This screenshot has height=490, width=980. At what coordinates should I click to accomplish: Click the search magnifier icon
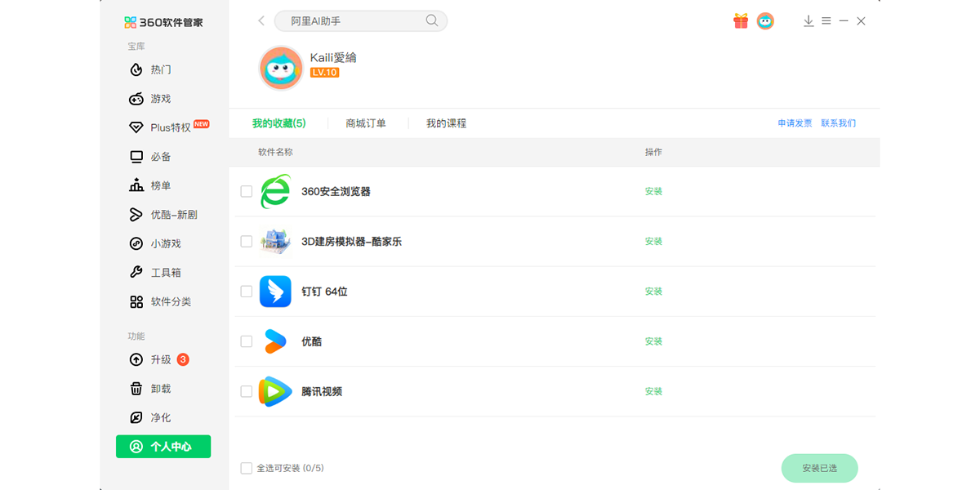[432, 21]
